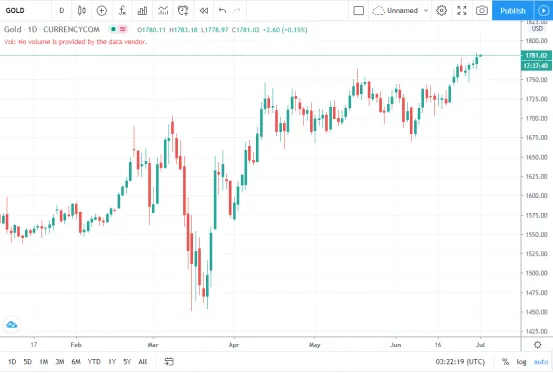Start bar replay with rewind icon
The image size is (553, 373).
[204, 11]
